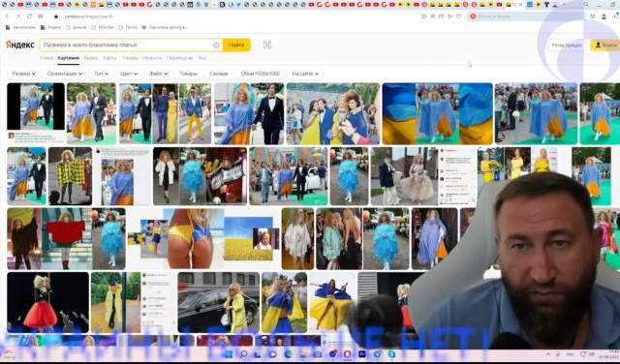Click the padlock site security icon
This screenshot has height=364, width=620.
(56, 16)
